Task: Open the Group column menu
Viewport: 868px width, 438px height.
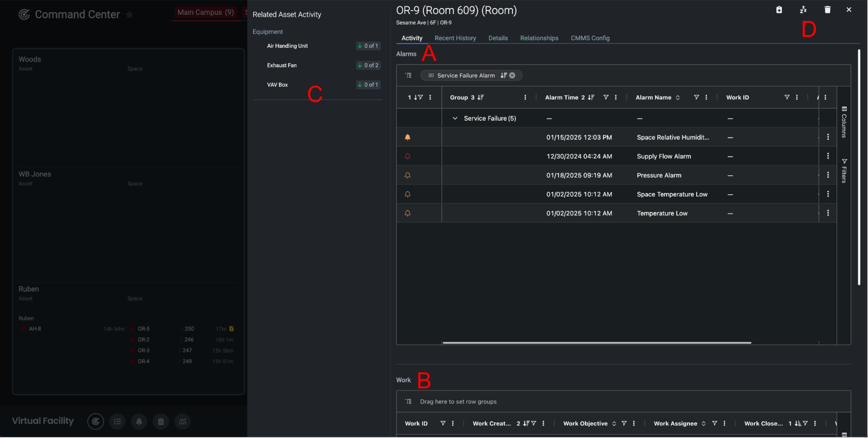Action: pos(525,98)
